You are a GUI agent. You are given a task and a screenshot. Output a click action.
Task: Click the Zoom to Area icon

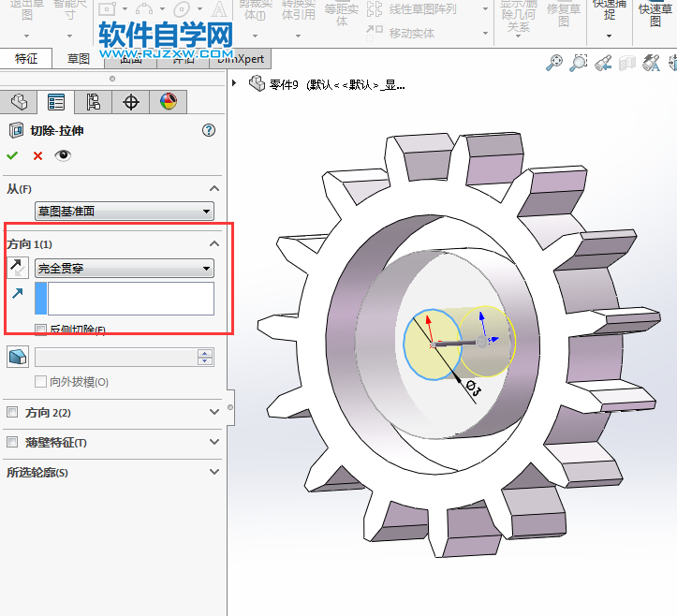579,63
